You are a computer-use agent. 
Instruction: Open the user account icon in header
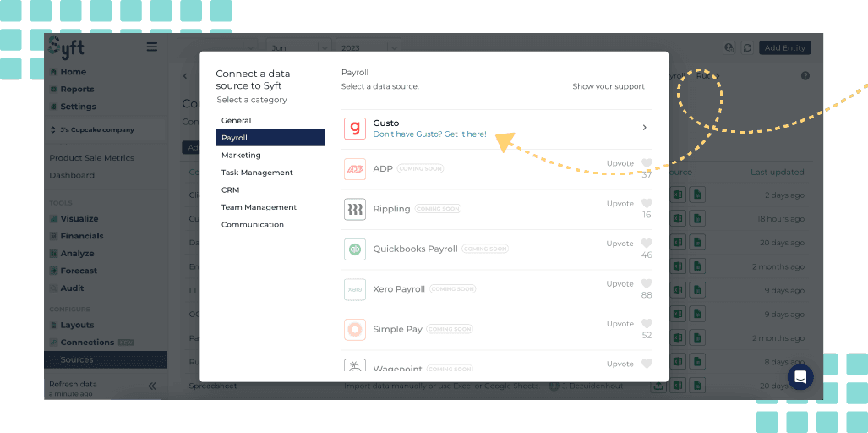point(729,48)
